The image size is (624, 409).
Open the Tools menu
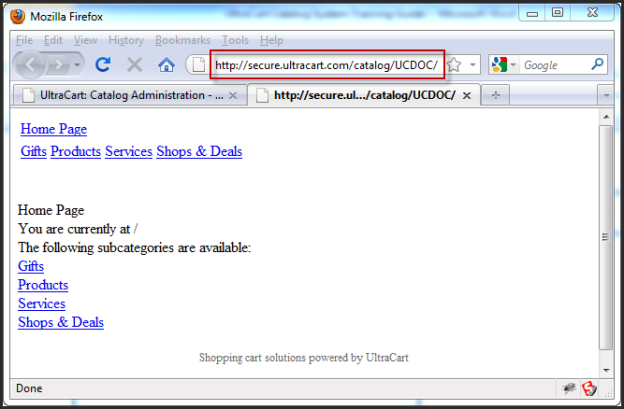click(235, 40)
